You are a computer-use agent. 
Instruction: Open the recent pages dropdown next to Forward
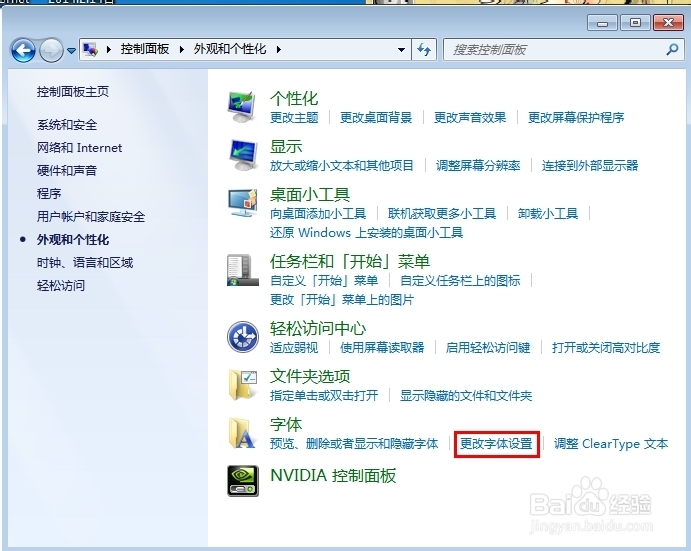coord(71,50)
